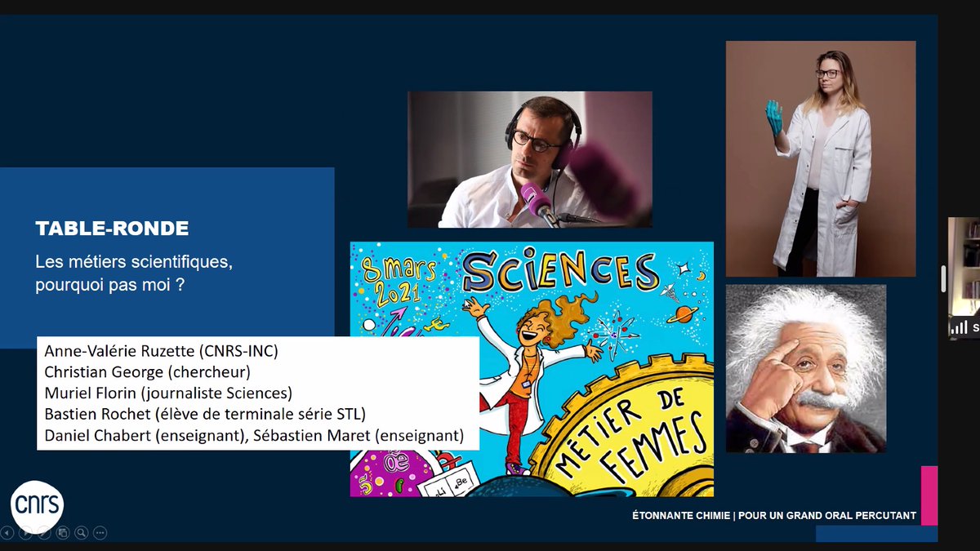Click the line 'Anne-Valérie Ruzette (CNRS-INC)'

click(x=161, y=352)
